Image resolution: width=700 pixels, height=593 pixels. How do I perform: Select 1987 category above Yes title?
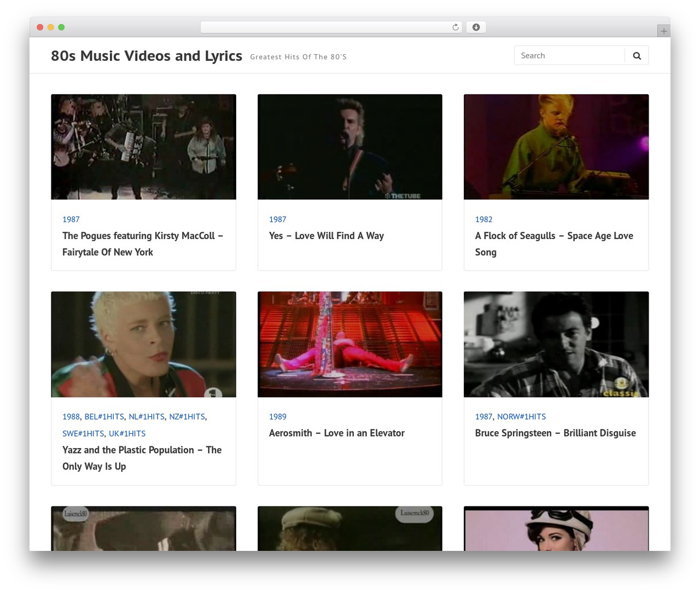click(278, 219)
